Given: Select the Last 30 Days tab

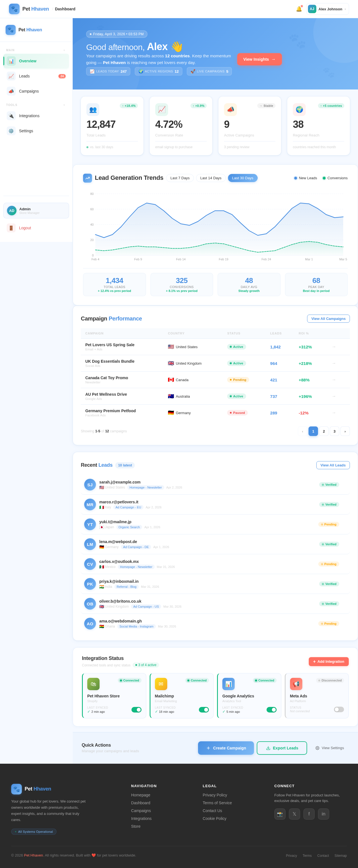Looking at the screenshot, I should pos(242,178).
